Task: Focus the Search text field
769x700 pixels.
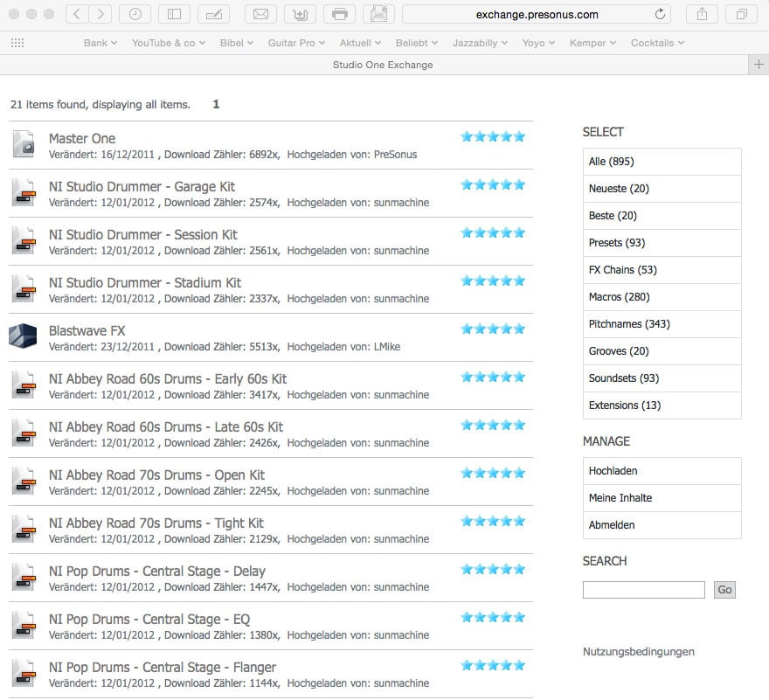Action: [643, 590]
